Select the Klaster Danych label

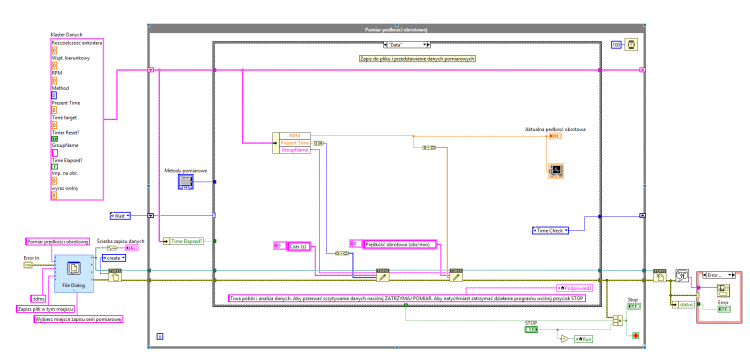click(x=66, y=34)
